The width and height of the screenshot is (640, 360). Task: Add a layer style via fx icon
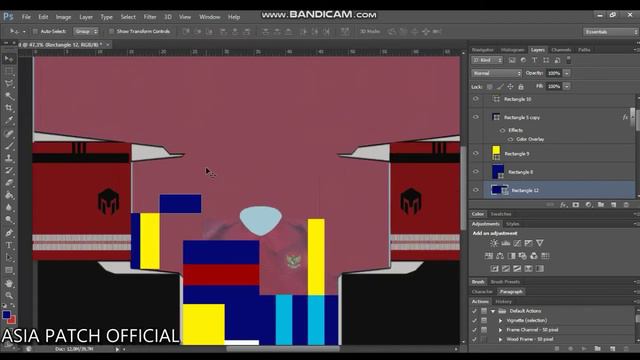(564, 205)
